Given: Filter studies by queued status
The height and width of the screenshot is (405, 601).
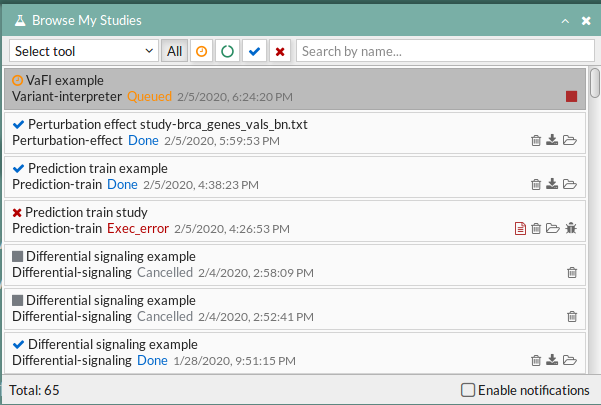Looking at the screenshot, I should (202, 51).
